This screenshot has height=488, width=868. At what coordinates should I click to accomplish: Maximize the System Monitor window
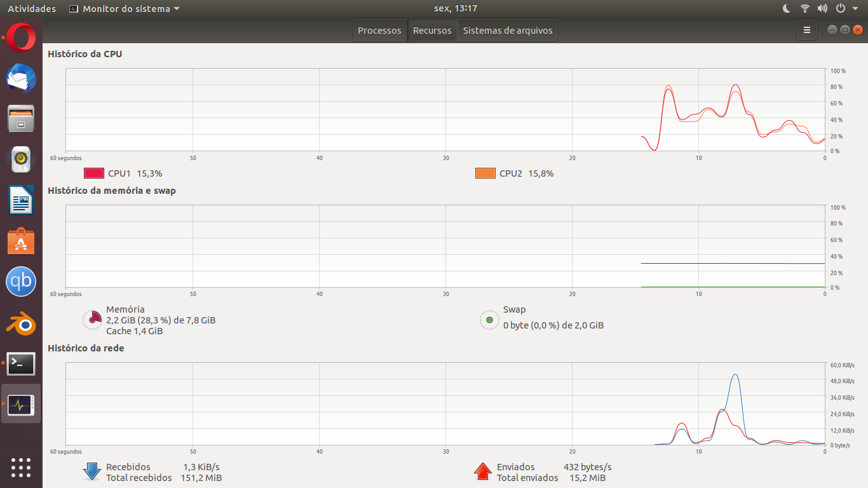click(844, 30)
